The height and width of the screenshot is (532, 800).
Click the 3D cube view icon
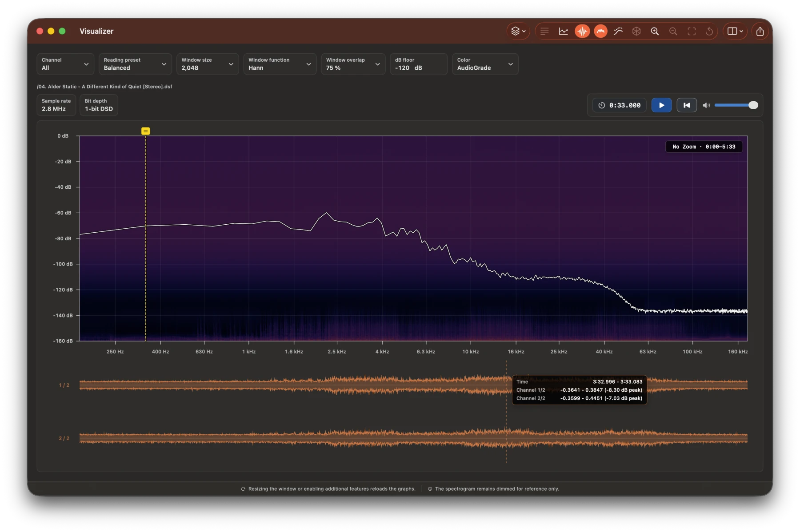coord(636,31)
